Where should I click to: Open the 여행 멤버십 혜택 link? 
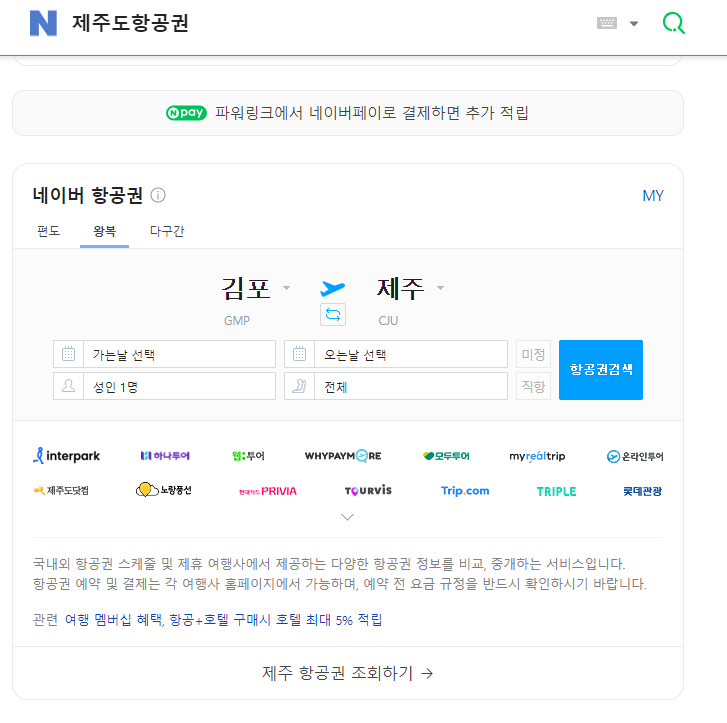coord(113,620)
